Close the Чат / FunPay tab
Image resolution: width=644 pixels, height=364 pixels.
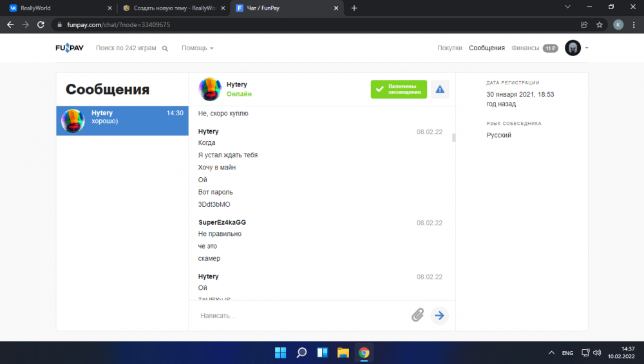(x=336, y=8)
